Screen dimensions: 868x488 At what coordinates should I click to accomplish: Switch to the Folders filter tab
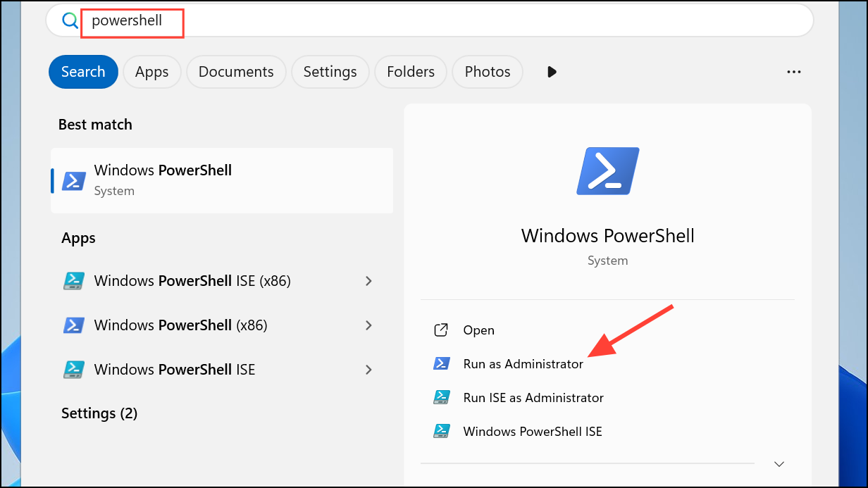(x=411, y=72)
